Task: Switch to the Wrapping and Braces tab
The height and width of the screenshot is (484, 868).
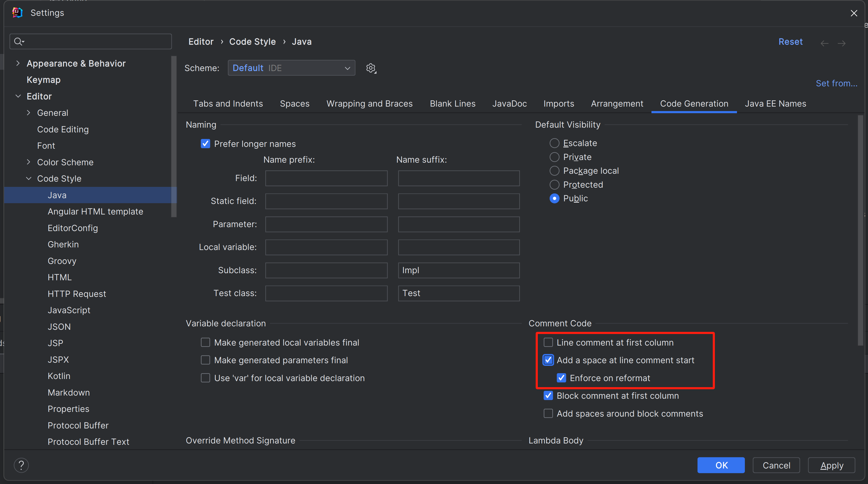Action: [x=369, y=104]
